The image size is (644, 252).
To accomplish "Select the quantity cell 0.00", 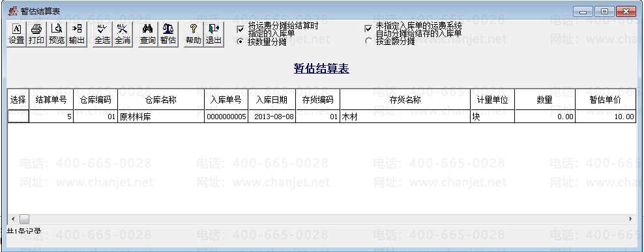I will (545, 117).
